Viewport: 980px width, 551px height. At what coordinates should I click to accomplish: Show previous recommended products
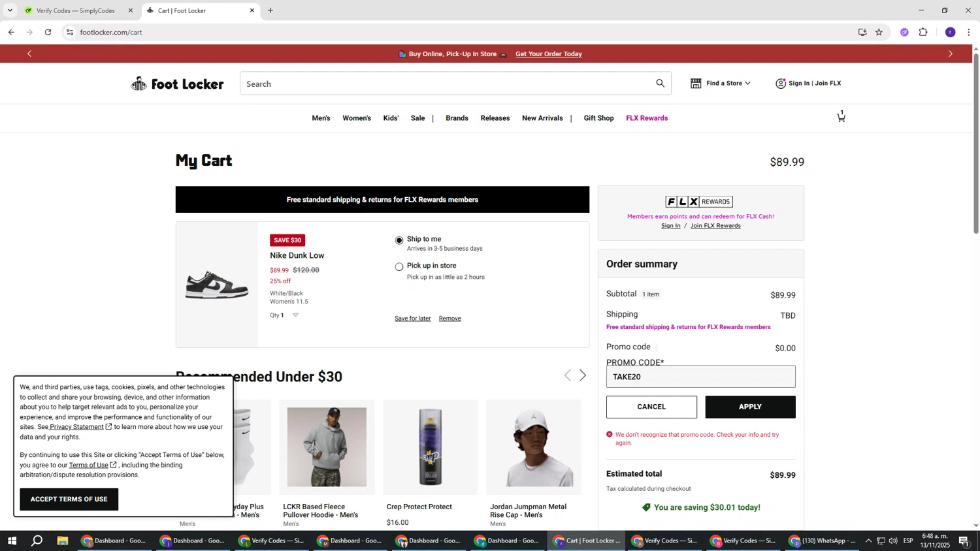(x=567, y=375)
